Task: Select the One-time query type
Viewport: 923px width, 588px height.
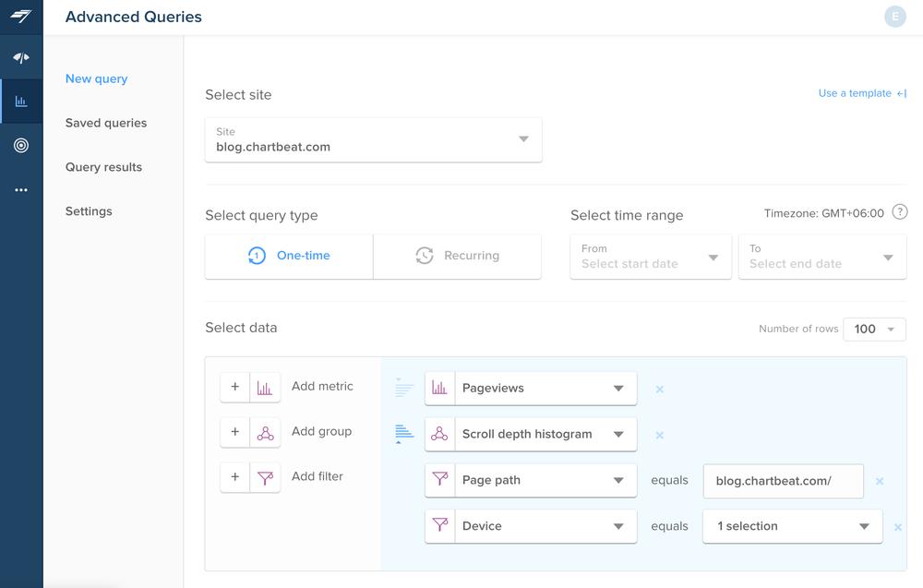Action: tap(289, 256)
